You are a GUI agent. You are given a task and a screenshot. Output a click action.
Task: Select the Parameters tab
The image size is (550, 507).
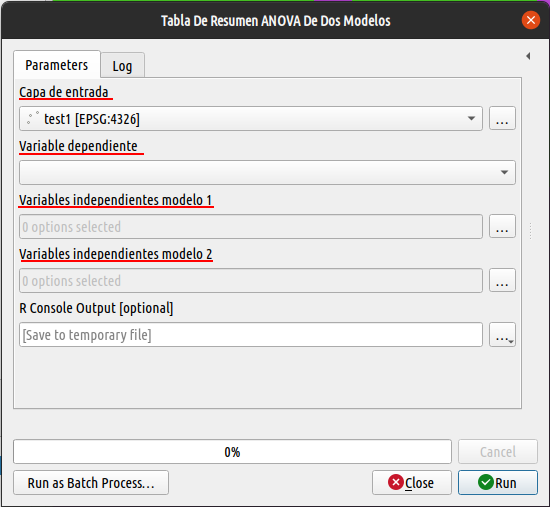click(57, 65)
